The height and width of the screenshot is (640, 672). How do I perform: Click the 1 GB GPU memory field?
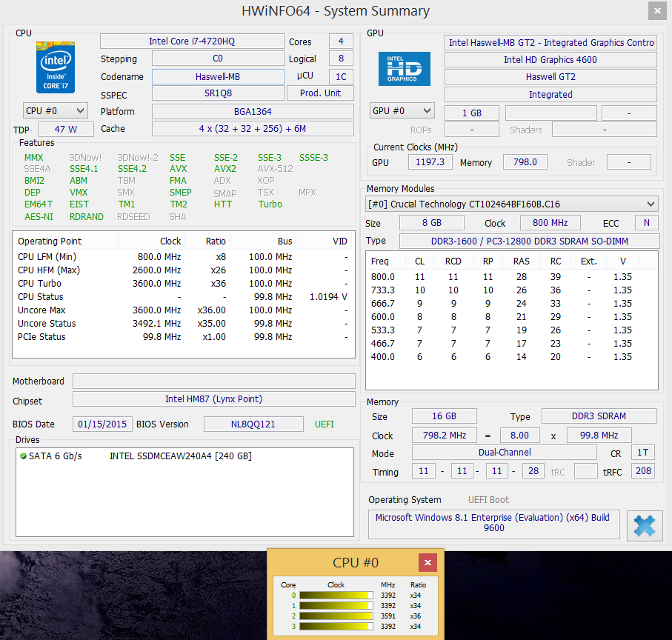[x=471, y=113]
